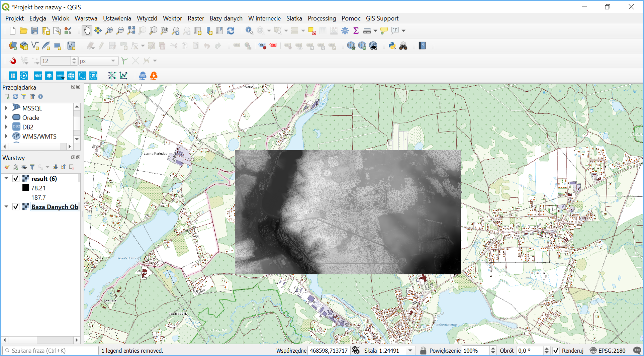The width and height of the screenshot is (644, 356).
Task: Open the px units dropdown
Action: (x=113, y=61)
